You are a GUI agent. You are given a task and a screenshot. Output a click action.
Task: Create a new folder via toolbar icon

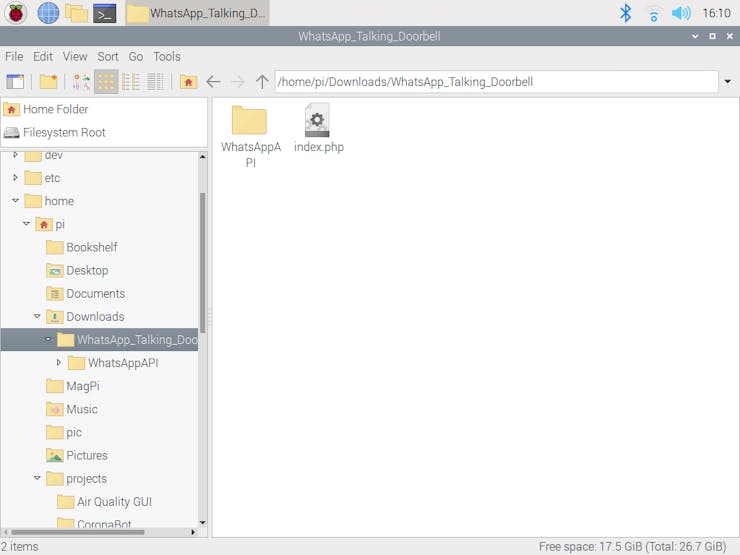coord(48,82)
